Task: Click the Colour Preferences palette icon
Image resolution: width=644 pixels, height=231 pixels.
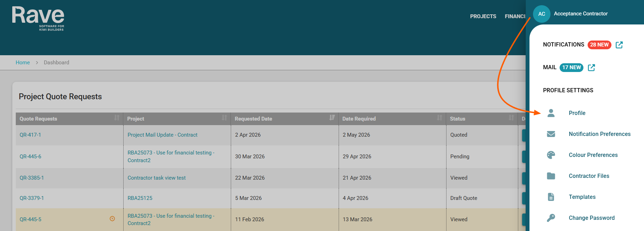Action: tap(551, 155)
